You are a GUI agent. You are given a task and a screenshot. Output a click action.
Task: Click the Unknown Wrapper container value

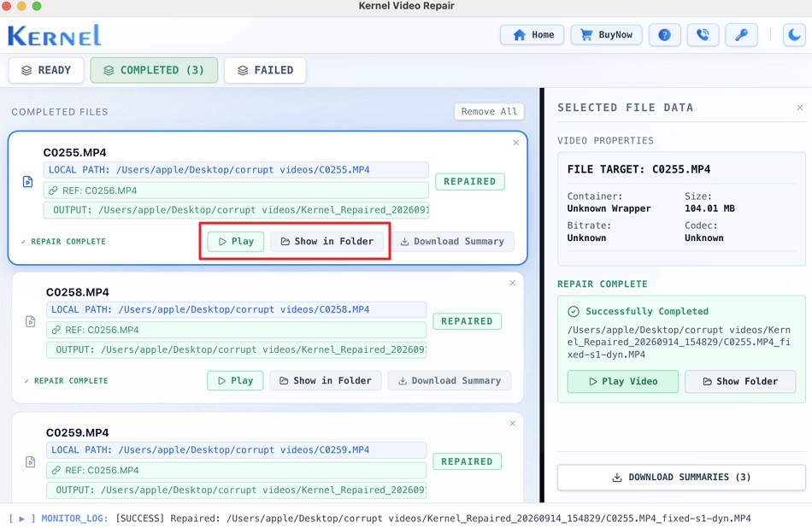609,208
